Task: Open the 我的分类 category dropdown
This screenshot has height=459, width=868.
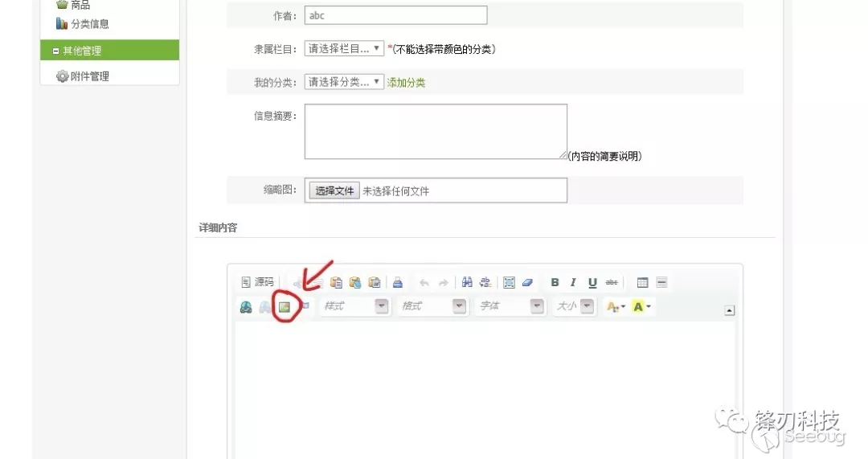Action: pyautogui.click(x=344, y=82)
